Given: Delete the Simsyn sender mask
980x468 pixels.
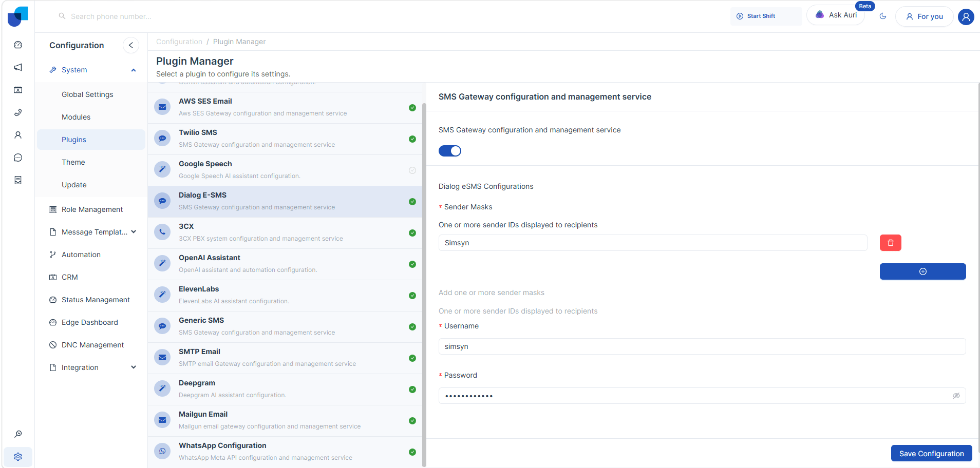Looking at the screenshot, I should [x=890, y=243].
